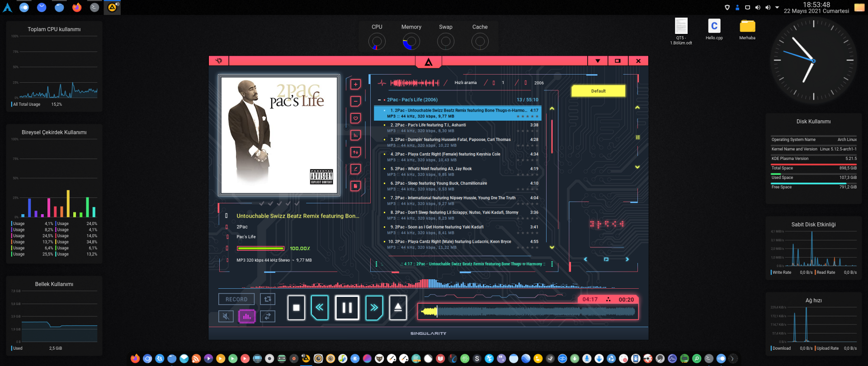
Task: Toggle the mute speaker button
Action: pos(226,316)
